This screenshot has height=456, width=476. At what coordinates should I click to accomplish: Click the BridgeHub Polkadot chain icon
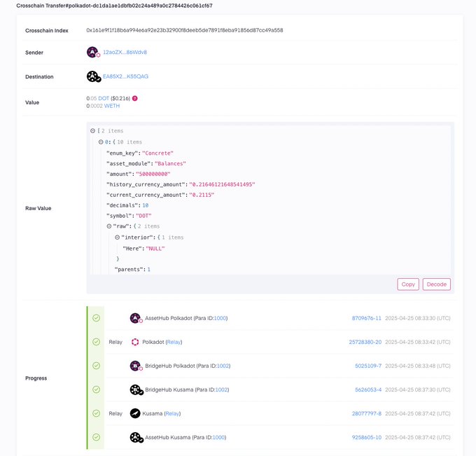coord(135,366)
